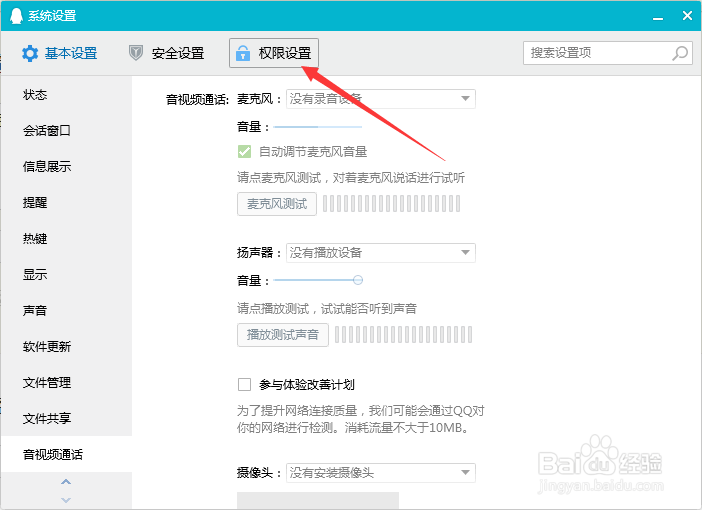
Task: Click the 系统设置 window title
Action: (52, 16)
